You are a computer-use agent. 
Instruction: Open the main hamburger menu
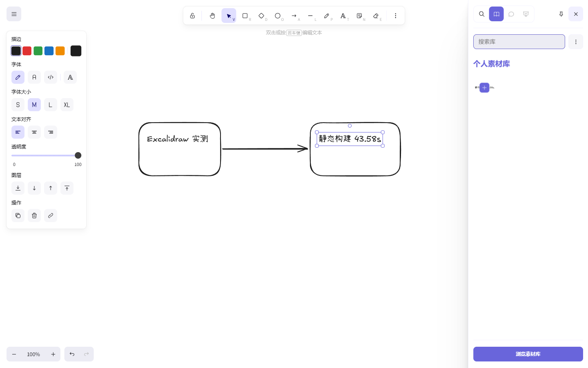pyautogui.click(x=14, y=14)
